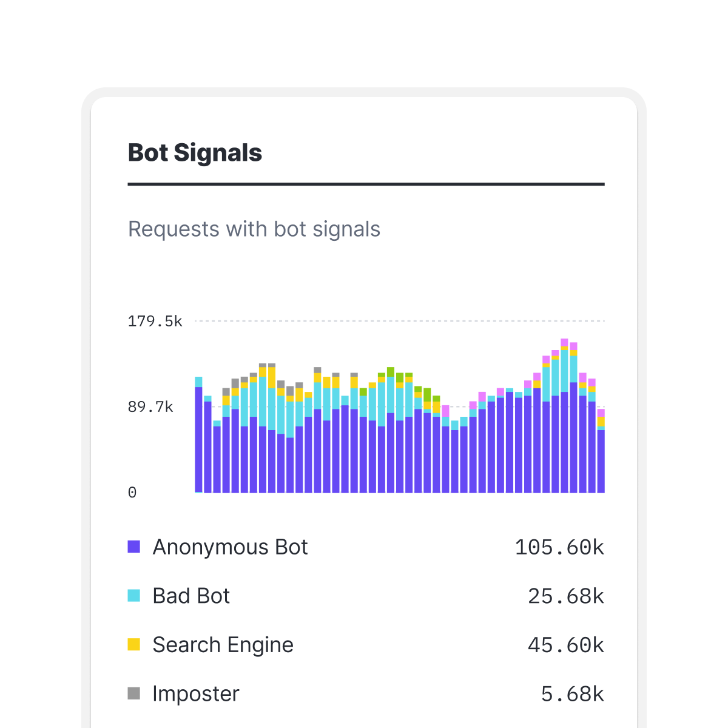Click the 179.5k y-axis label

(155, 321)
